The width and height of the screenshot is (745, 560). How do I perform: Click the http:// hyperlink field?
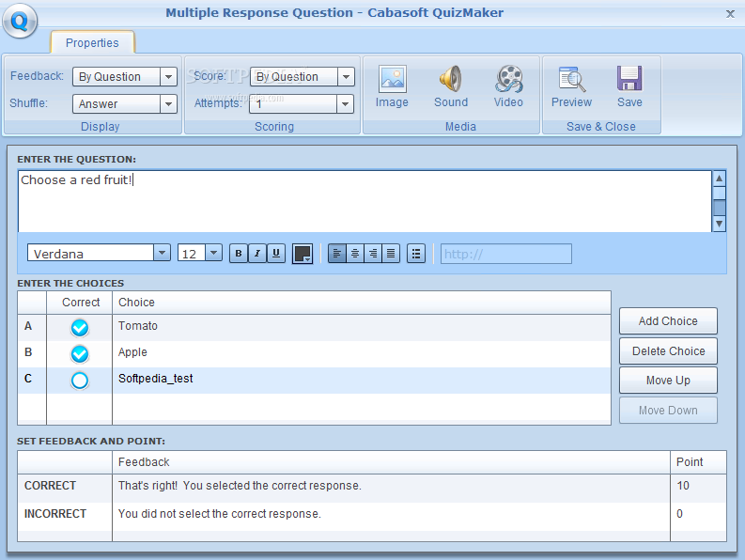point(506,254)
